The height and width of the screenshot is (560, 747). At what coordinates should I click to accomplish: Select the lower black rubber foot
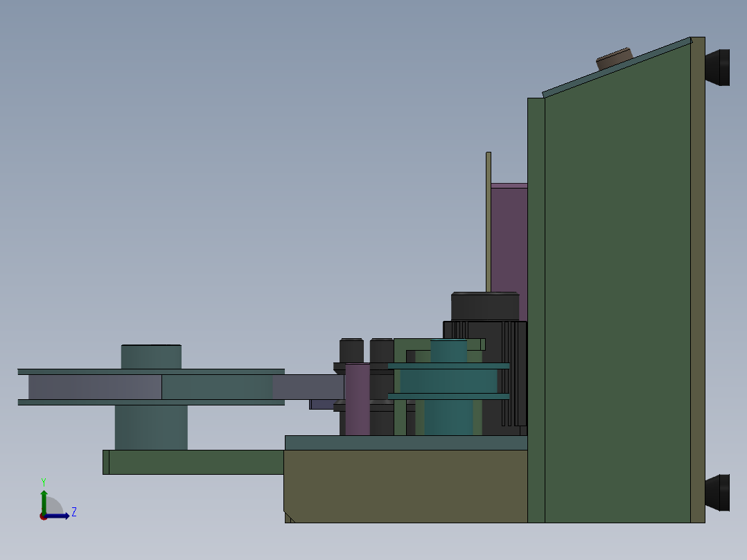click(x=717, y=493)
